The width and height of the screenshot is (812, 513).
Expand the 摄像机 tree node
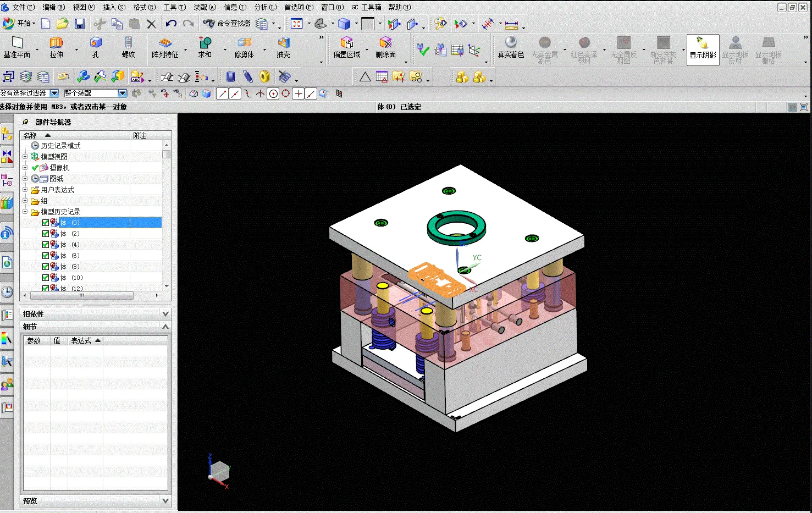tap(25, 168)
